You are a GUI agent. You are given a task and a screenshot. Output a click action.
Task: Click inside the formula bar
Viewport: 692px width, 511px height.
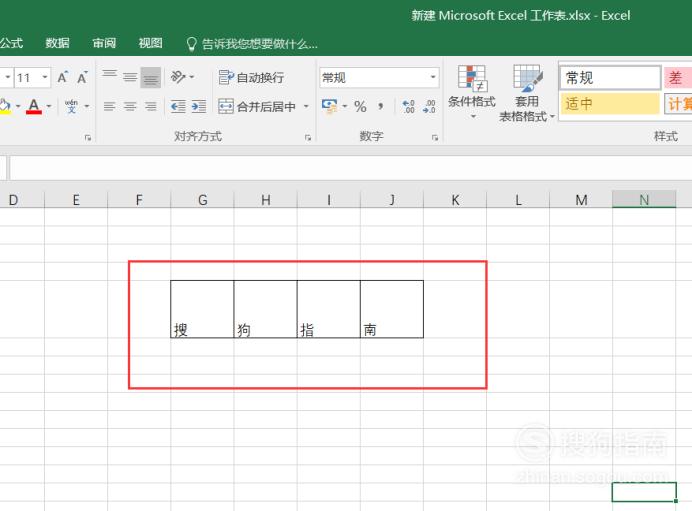351,168
